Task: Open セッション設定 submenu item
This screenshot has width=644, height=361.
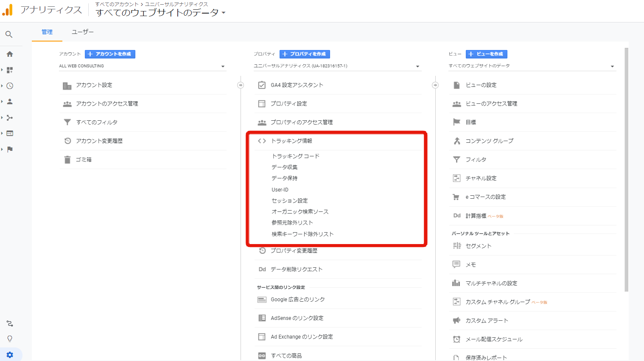Action: tap(290, 201)
